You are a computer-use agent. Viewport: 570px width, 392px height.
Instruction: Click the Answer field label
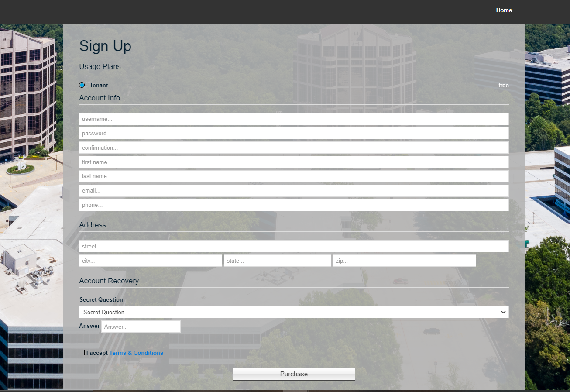coord(89,326)
